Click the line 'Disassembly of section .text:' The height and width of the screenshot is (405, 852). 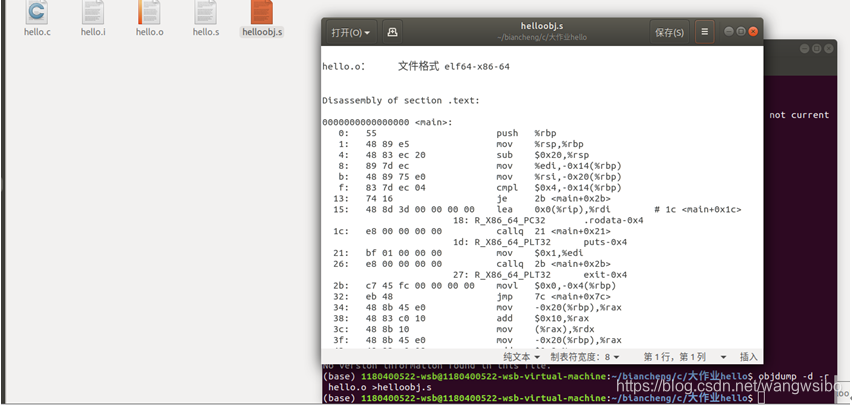pos(402,101)
